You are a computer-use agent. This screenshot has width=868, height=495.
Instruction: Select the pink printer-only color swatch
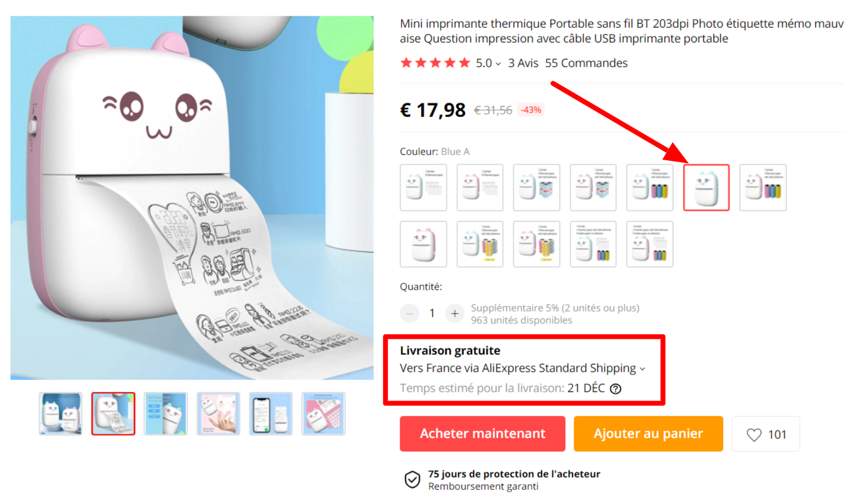click(424, 244)
